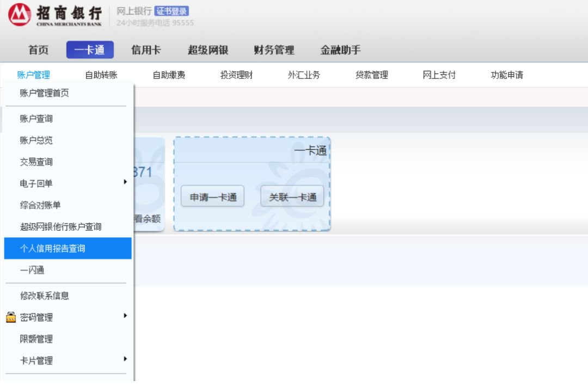Select the 金融助手 tab
Viewport: 588px width, 386px height.
(340, 50)
